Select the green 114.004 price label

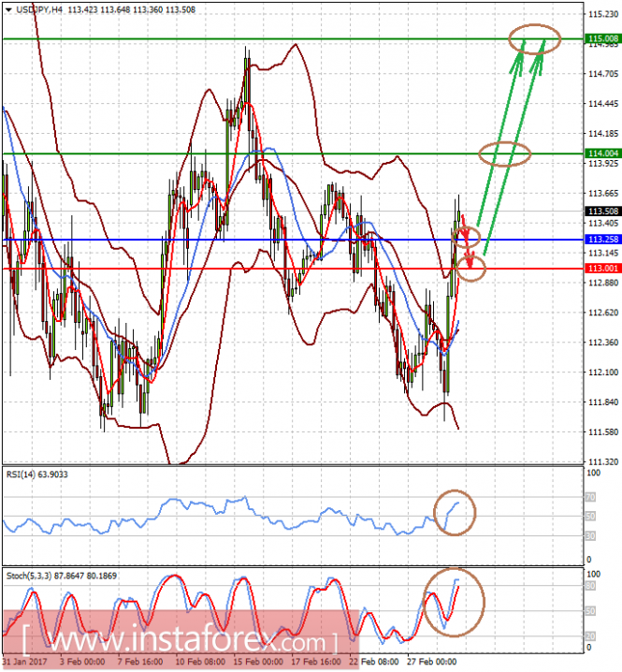pos(603,153)
